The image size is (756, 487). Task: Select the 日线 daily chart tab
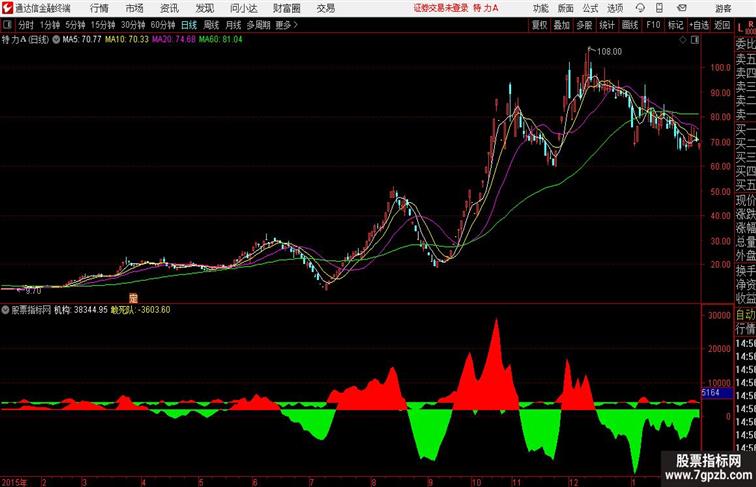click(x=189, y=25)
